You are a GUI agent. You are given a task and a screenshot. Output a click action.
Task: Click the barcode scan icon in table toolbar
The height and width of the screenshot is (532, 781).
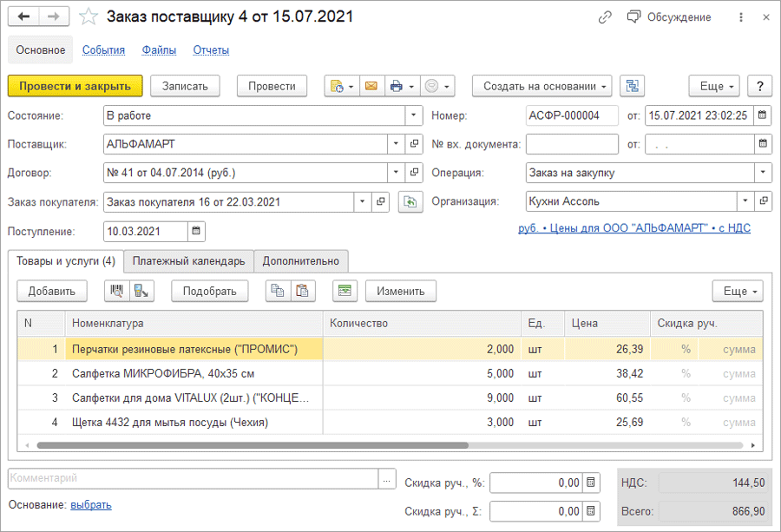[116, 291]
